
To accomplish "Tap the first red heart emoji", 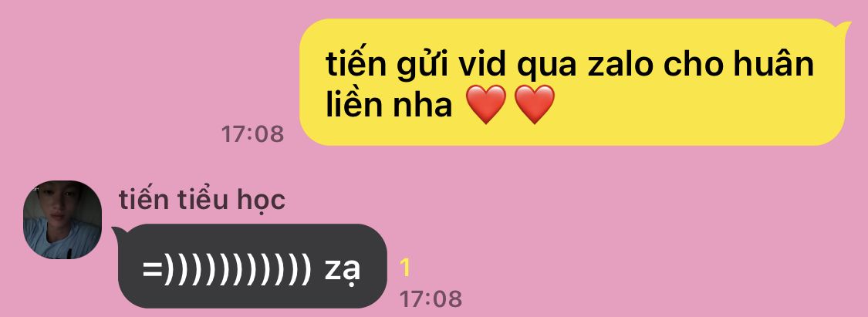I will tap(485, 104).
